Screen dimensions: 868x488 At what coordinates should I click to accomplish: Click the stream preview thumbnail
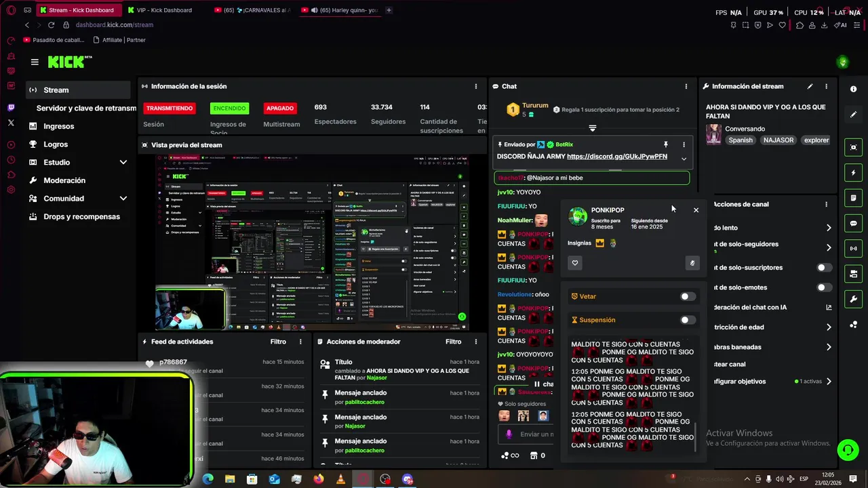312,243
